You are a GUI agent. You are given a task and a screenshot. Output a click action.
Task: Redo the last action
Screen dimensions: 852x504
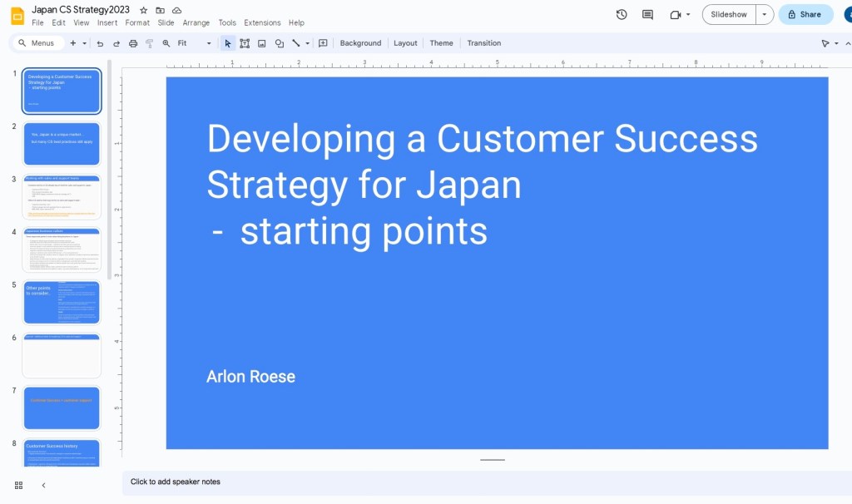pyautogui.click(x=116, y=42)
